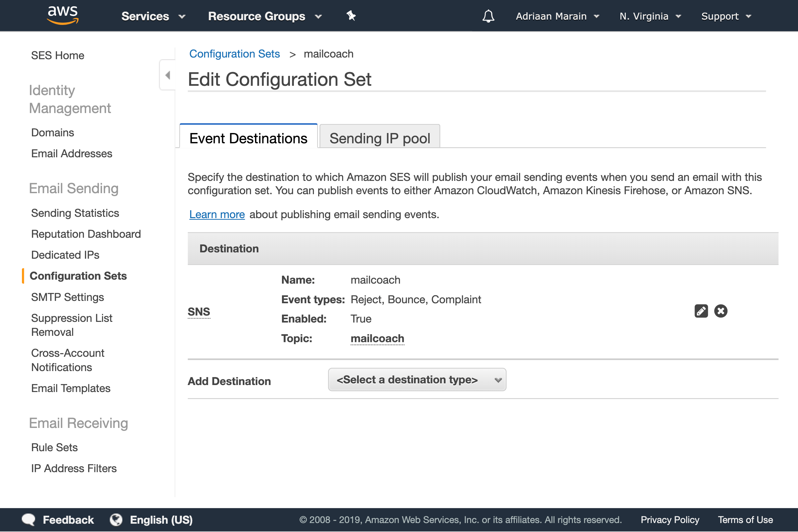Switch to the Event Destinations tab

click(x=248, y=136)
